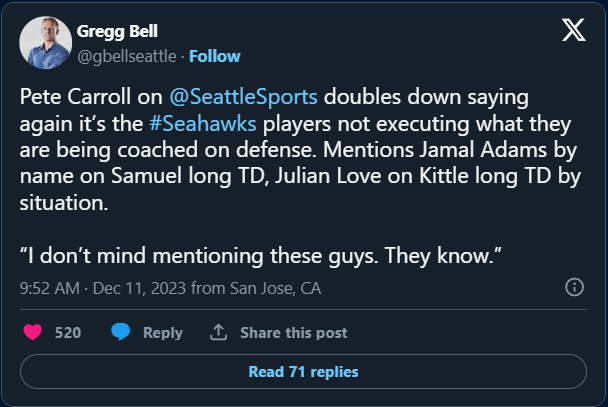Follow the @gbellseattle account
The height and width of the screenshot is (407, 608).
coord(214,56)
